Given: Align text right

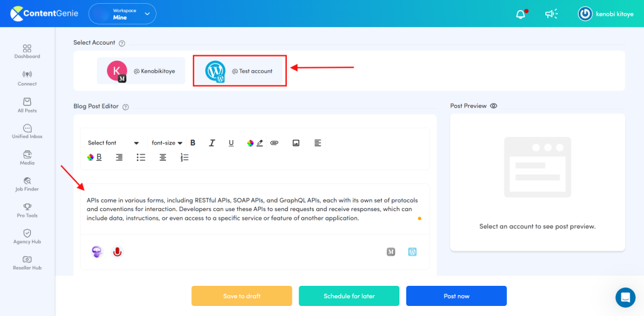Looking at the screenshot, I should pos(119,157).
